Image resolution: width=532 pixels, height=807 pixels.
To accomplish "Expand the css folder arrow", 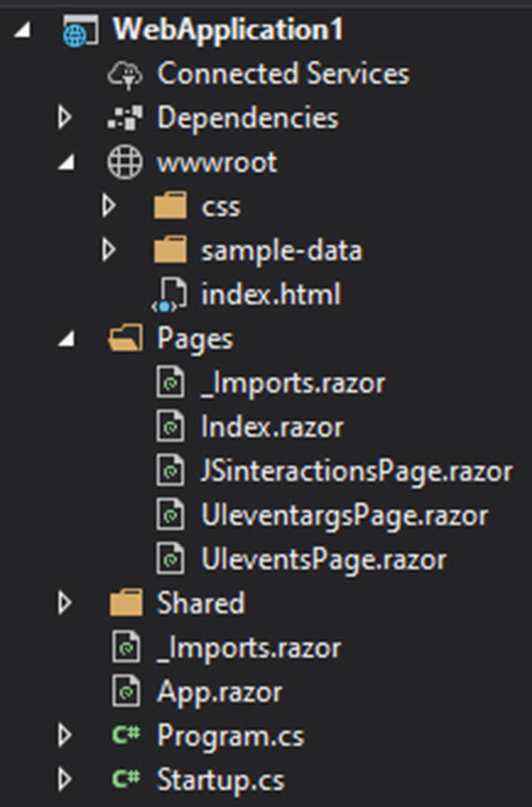I will point(109,206).
